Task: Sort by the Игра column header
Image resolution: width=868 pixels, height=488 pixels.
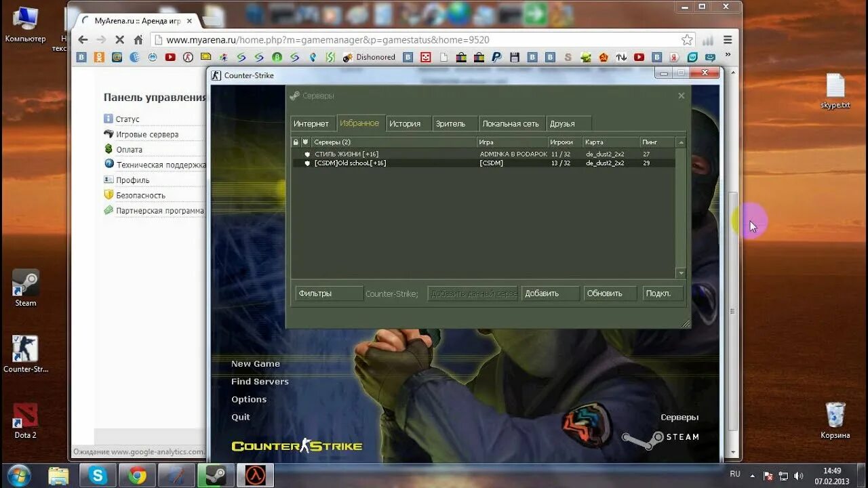Action: click(x=512, y=142)
